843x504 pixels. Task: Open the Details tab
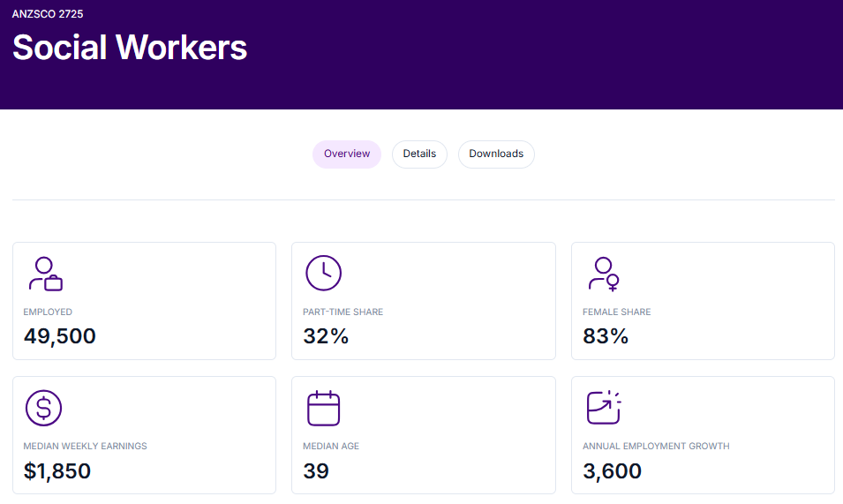click(419, 154)
